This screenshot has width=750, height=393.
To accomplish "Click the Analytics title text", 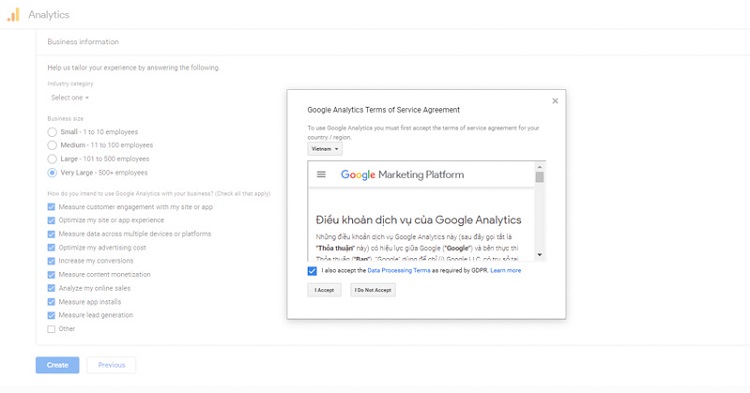I will coord(49,15).
